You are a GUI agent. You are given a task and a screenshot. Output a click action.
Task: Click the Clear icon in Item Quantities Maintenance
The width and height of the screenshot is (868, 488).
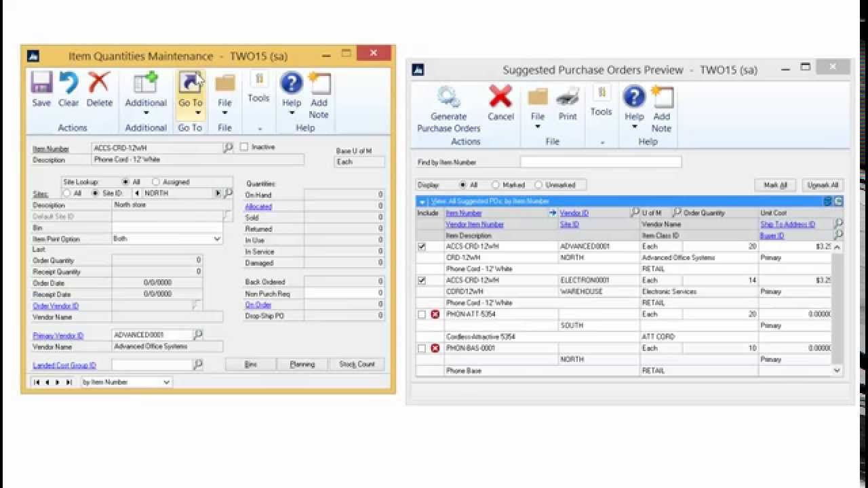(68, 83)
